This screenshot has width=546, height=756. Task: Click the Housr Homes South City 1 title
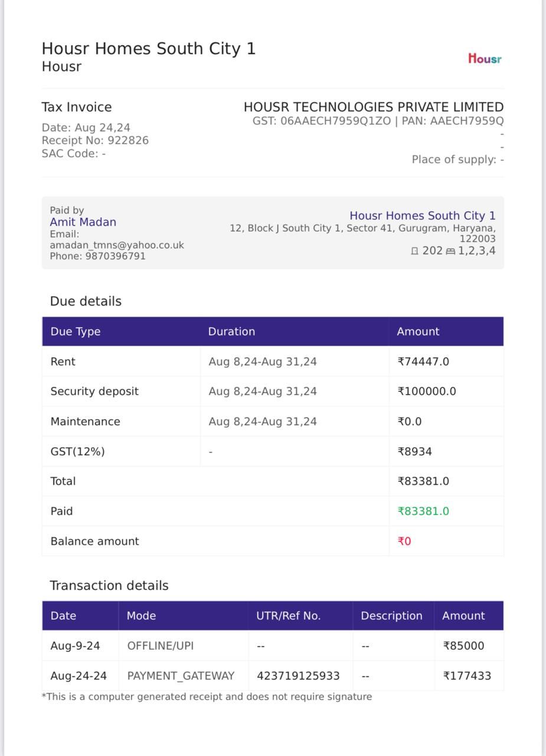click(x=149, y=48)
